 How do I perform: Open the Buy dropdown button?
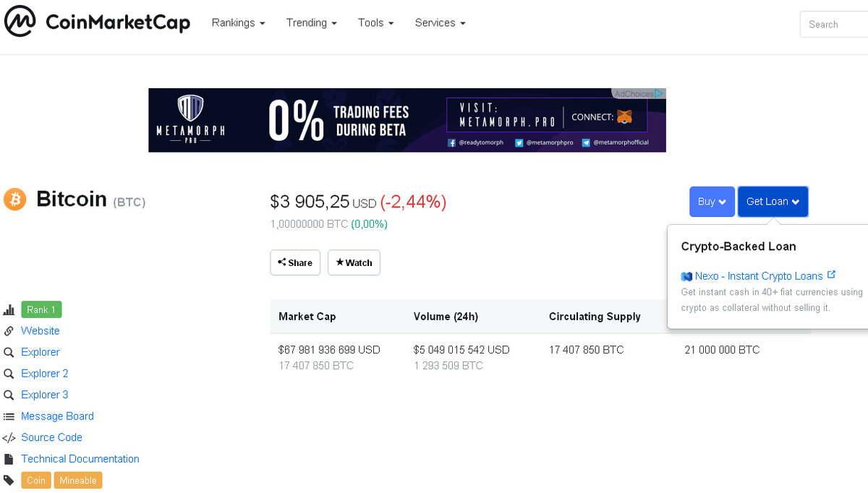coord(712,202)
